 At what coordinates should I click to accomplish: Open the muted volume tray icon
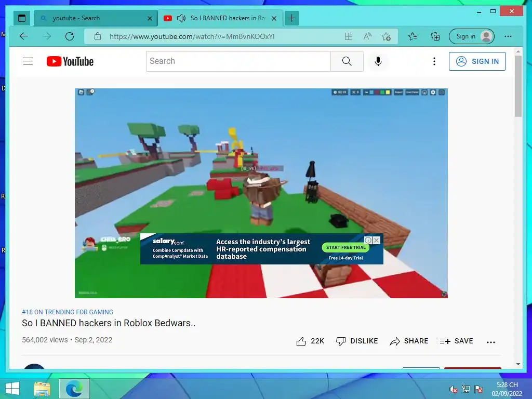tap(453, 389)
